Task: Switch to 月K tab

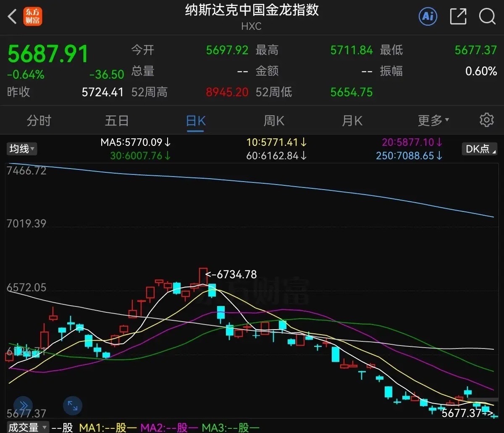Action: click(352, 121)
